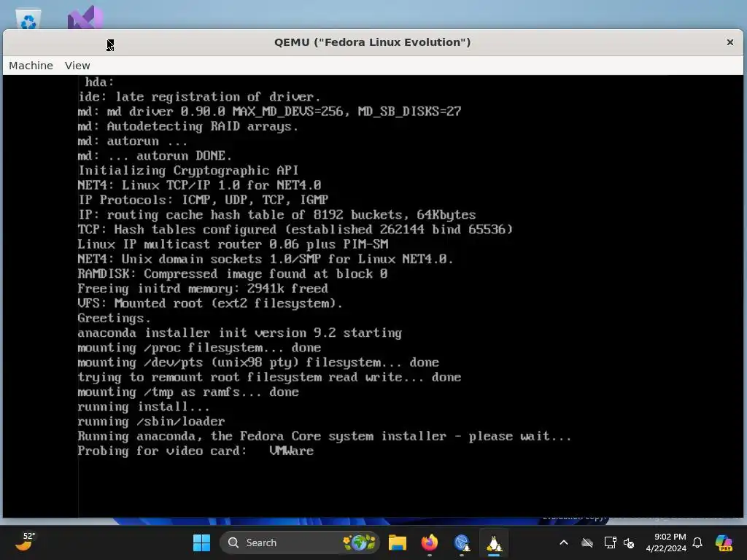Click the "running install..." line
The height and width of the screenshot is (560, 747).
pyautogui.click(x=144, y=407)
